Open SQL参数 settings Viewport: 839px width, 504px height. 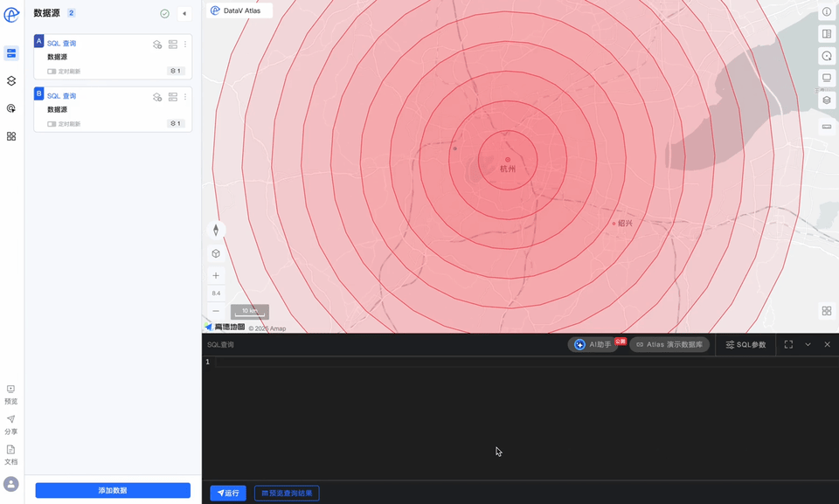(745, 344)
